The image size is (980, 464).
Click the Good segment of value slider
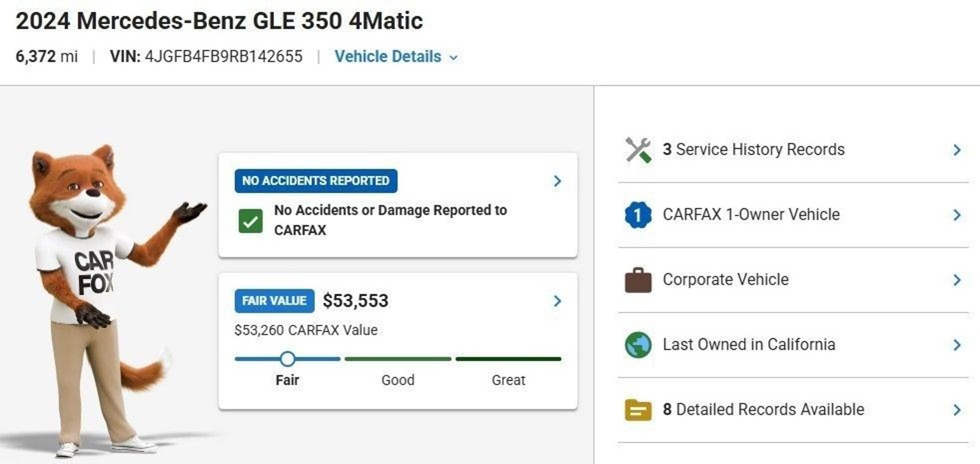[x=398, y=359]
